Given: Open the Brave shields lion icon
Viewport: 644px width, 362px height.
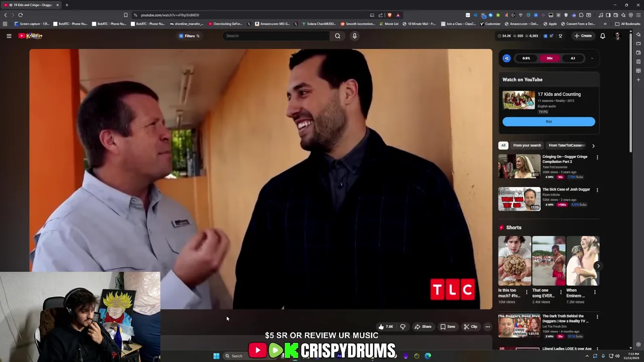Looking at the screenshot, I should click(x=389, y=15).
